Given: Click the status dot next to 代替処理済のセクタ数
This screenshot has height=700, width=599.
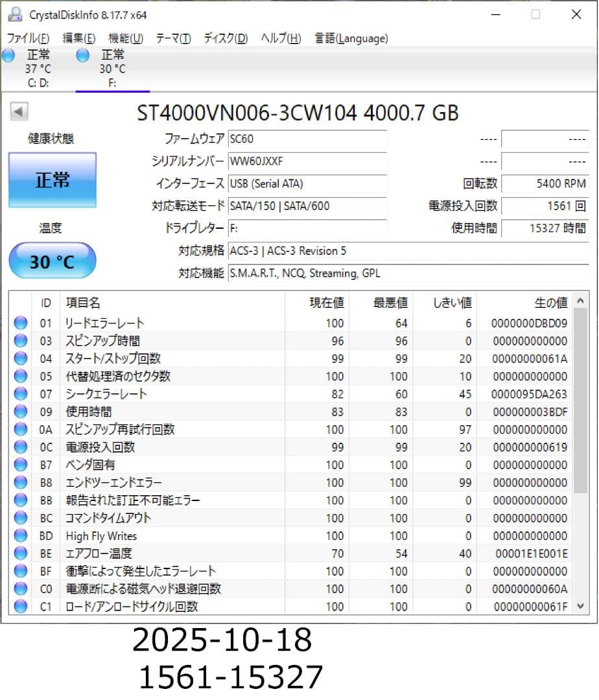Looking at the screenshot, I should 20,375.
